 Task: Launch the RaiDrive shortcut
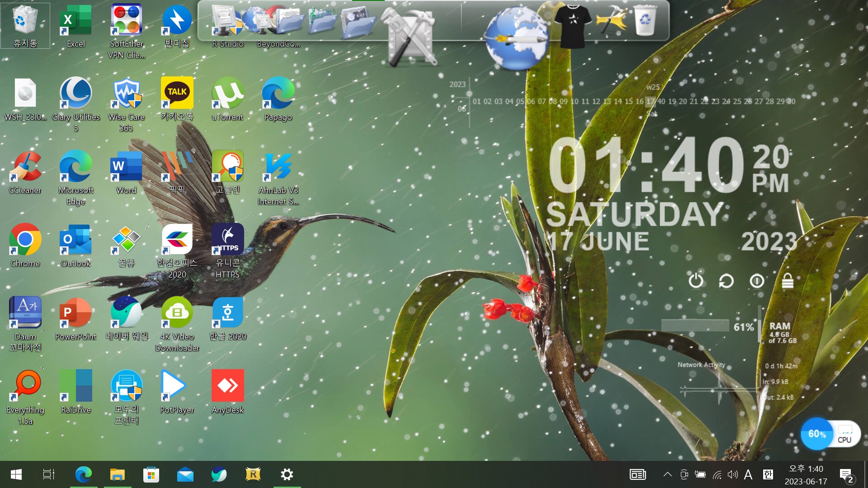coord(75,392)
